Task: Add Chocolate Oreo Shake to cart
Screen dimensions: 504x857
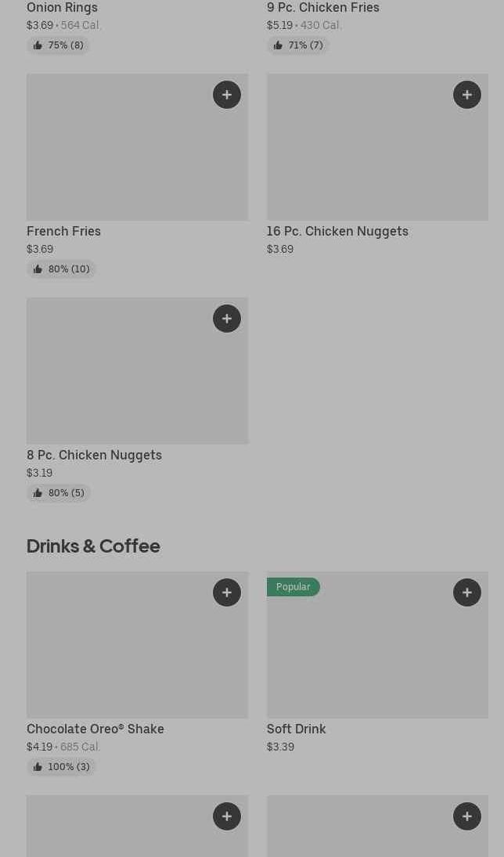Action: click(227, 592)
